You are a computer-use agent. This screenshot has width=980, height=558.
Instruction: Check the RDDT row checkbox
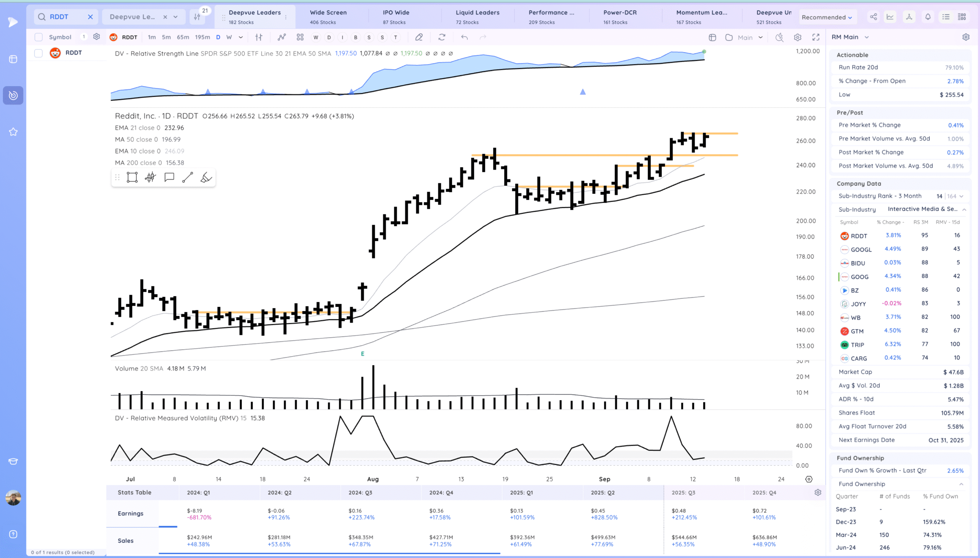38,53
